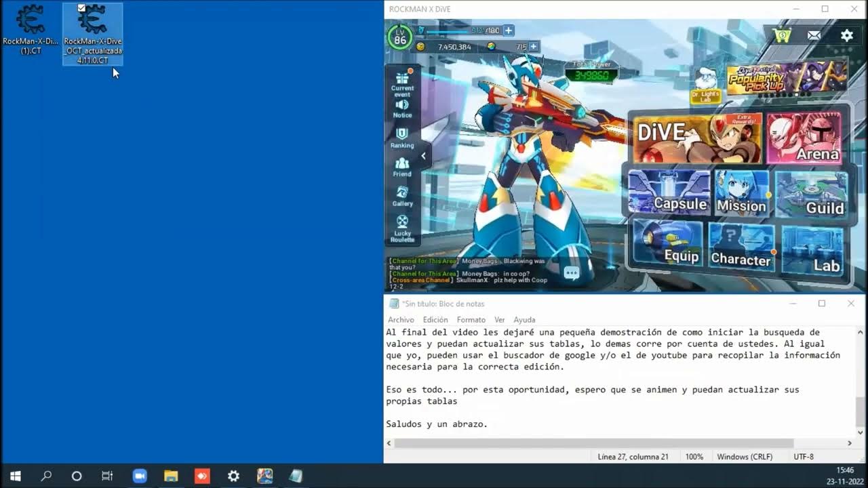The image size is (868, 488).
Task: Open the Notice megaphone icon
Action: [402, 109]
